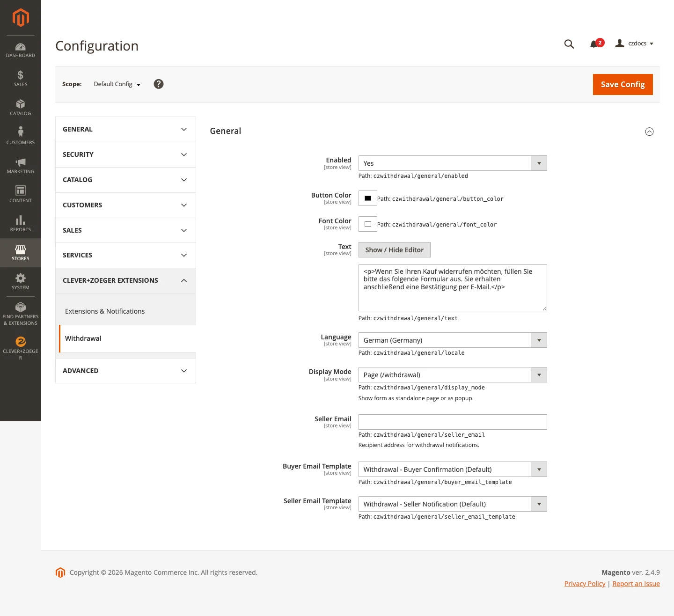The width and height of the screenshot is (674, 616).
Task: Click path text czwithdrawal/general/seller_email_template
Action: point(444,517)
